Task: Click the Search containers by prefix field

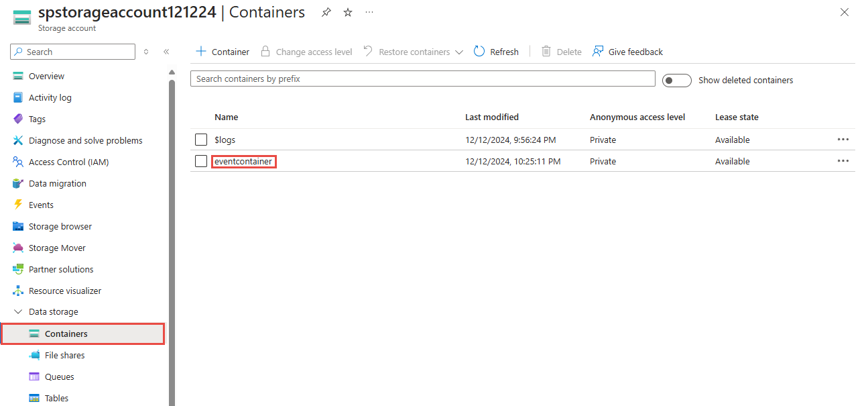Action: click(423, 79)
